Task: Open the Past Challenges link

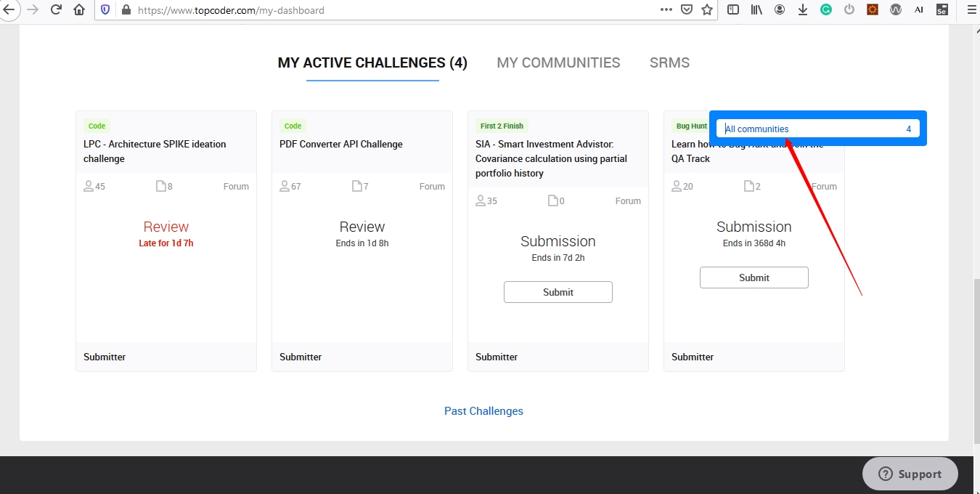Action: tap(483, 411)
